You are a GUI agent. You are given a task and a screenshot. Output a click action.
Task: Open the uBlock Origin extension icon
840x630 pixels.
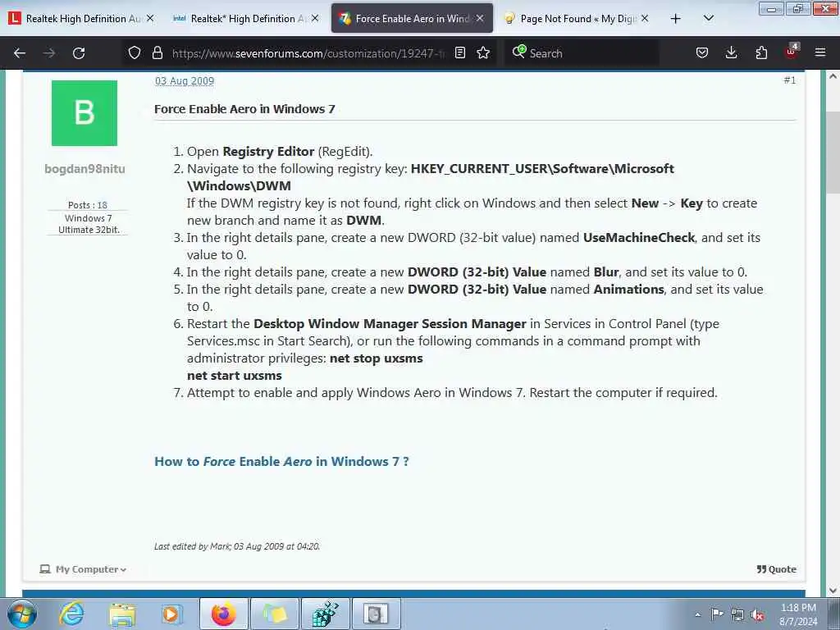coord(792,52)
